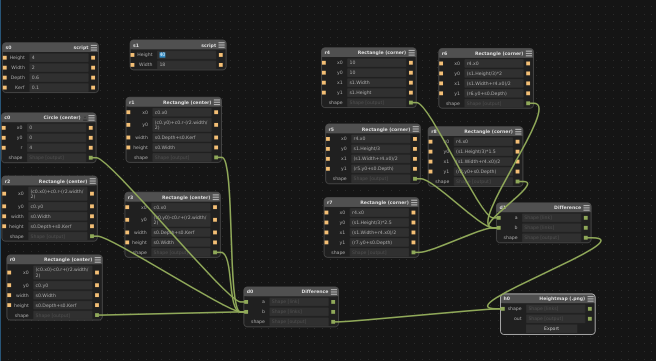Screen dimensions: 656x361
Task: Click d1 Difference shape output port
Action: 586,238
